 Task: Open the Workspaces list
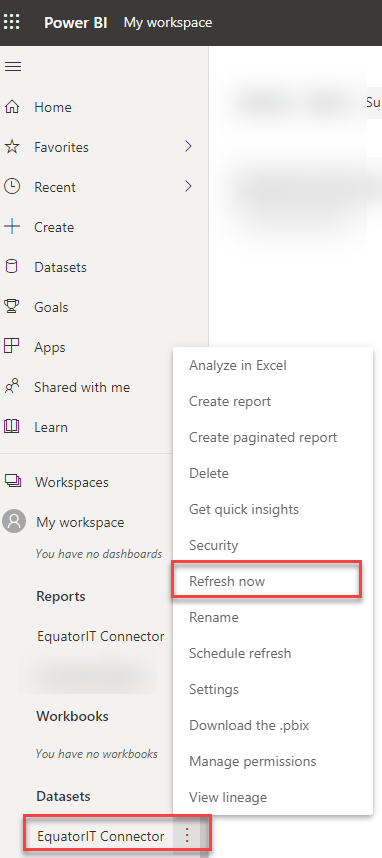click(x=72, y=482)
